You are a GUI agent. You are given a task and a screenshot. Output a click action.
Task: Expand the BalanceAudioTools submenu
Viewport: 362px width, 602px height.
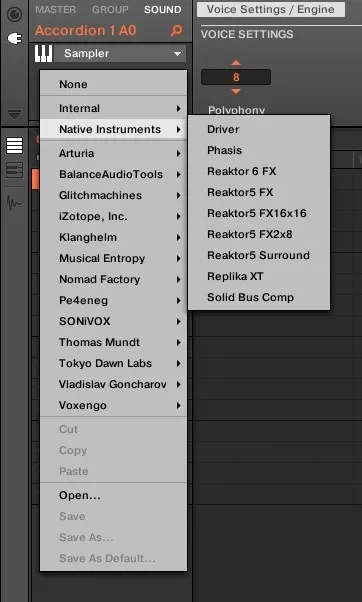(x=114, y=174)
